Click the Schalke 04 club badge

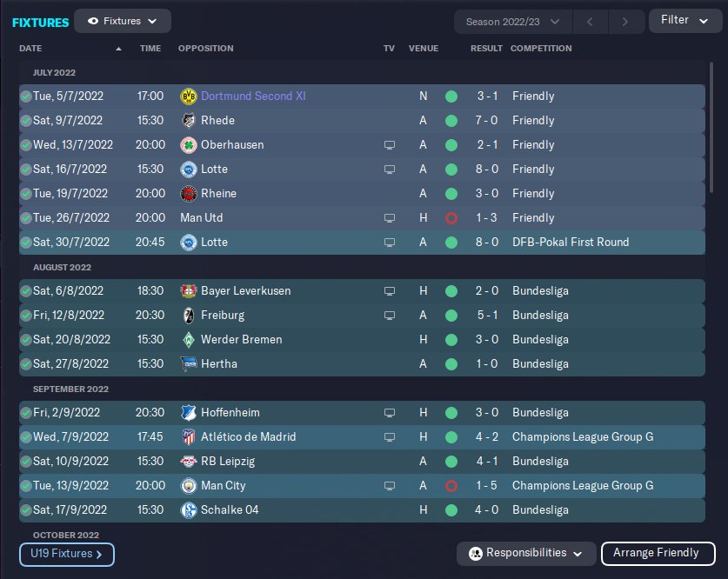click(x=188, y=509)
